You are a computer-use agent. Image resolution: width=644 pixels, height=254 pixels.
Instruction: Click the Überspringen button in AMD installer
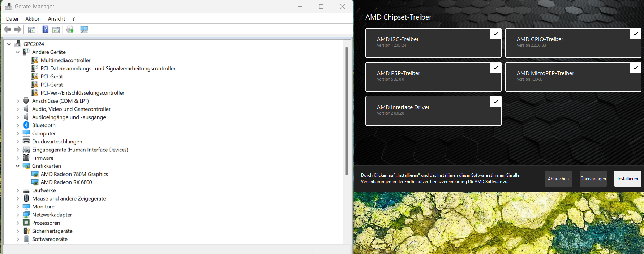(x=593, y=179)
